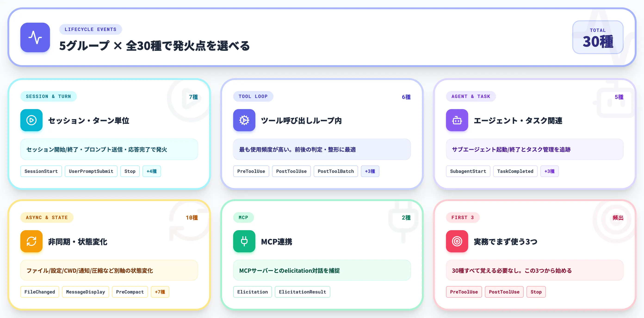This screenshot has width=644, height=318.
Task: Select the TOOL LOOP label
Action: 253,96
